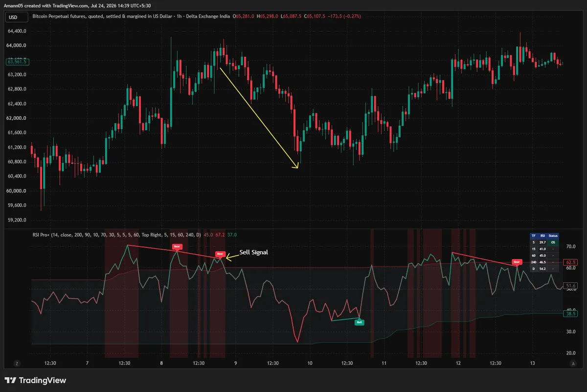Screen dimensions: 587x392
Task: Click the 59,200.0 price axis label
Action: (17, 220)
